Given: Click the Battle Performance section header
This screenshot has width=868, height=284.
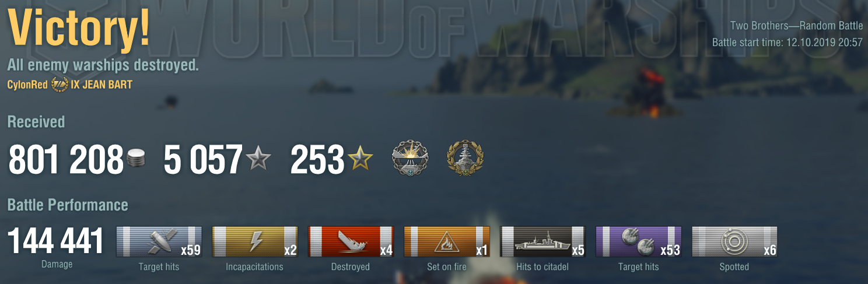Looking at the screenshot, I should (68, 205).
